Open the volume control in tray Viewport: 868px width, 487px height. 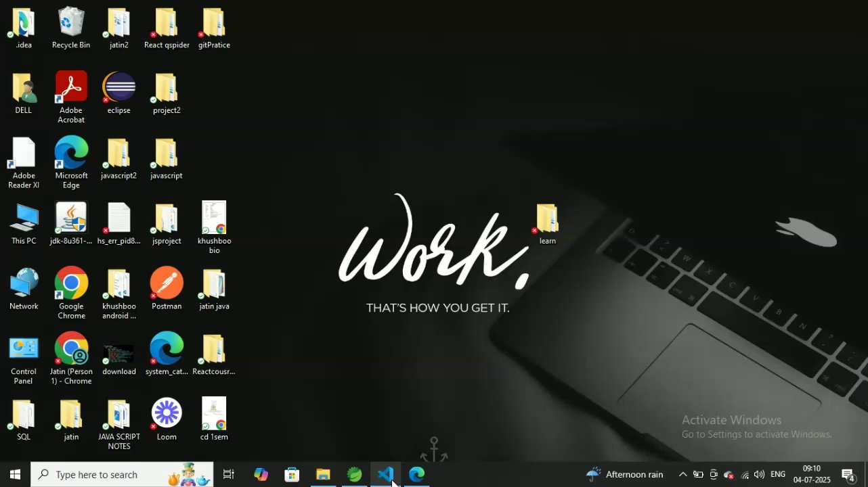(x=760, y=475)
